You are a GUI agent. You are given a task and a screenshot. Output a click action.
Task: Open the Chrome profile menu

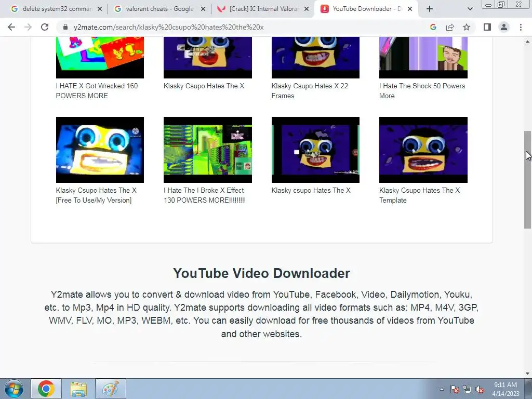point(504,27)
